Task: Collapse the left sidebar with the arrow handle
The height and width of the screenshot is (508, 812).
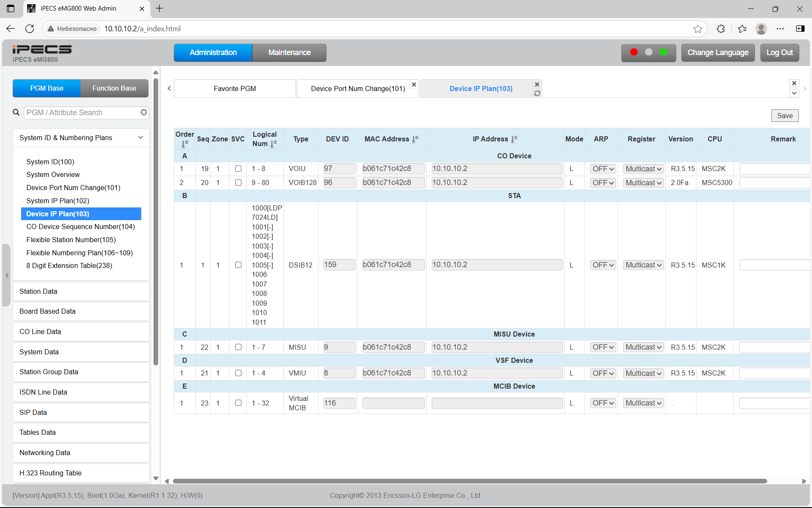Action: tap(6, 275)
